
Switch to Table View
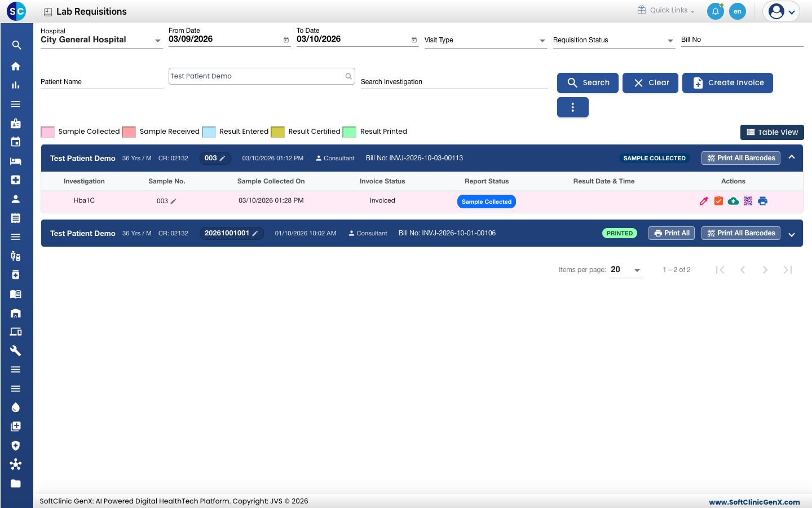(772, 132)
